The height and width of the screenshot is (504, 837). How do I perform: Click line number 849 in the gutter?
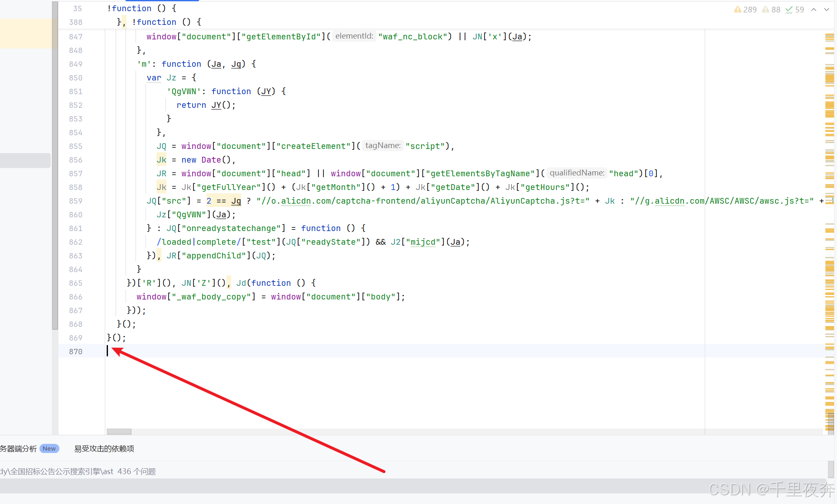(76, 64)
